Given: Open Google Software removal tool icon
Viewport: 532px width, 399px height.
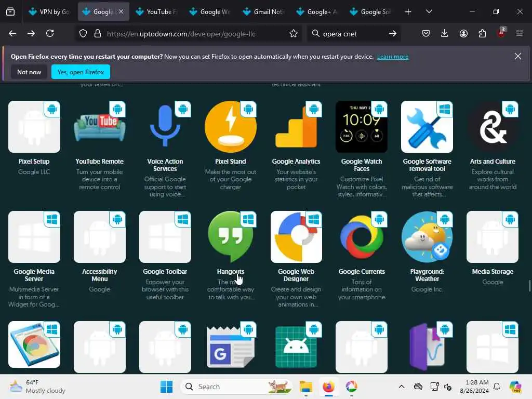Looking at the screenshot, I should pos(427,127).
